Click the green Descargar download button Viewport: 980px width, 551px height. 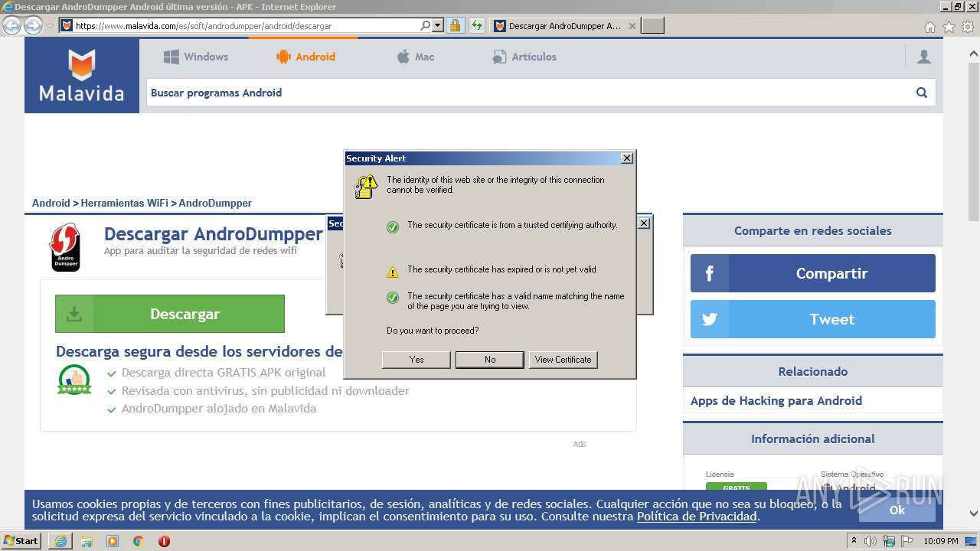pos(169,314)
